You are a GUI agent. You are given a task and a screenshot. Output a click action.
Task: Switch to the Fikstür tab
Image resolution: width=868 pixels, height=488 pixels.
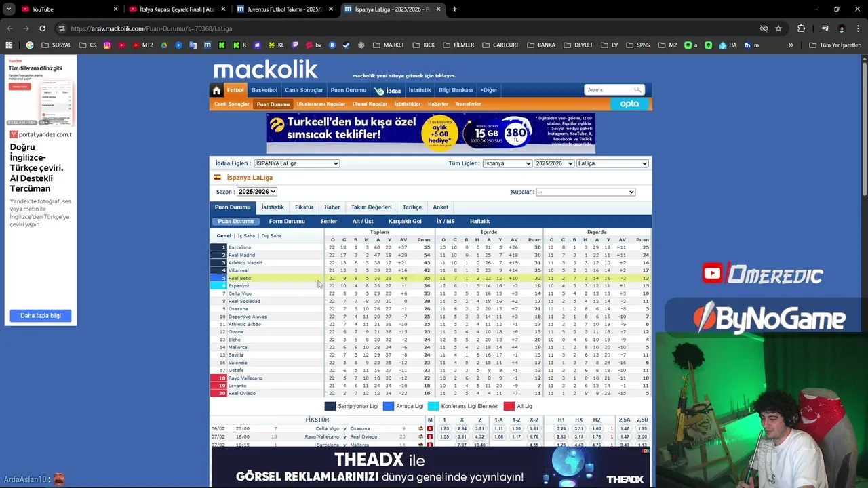pos(304,207)
